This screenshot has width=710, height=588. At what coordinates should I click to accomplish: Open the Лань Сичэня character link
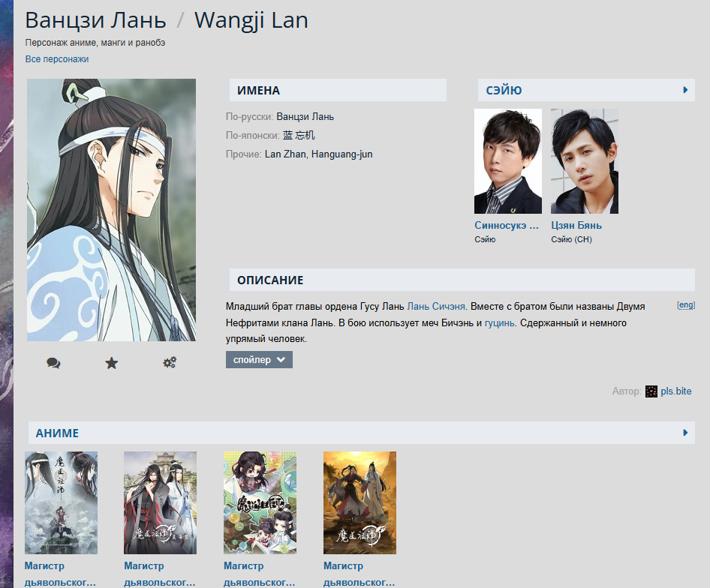(x=436, y=307)
